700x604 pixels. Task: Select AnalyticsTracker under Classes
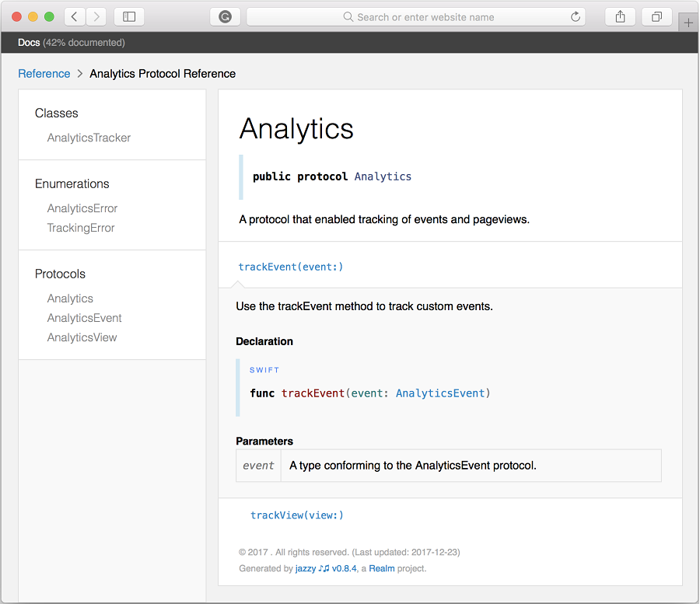(88, 138)
